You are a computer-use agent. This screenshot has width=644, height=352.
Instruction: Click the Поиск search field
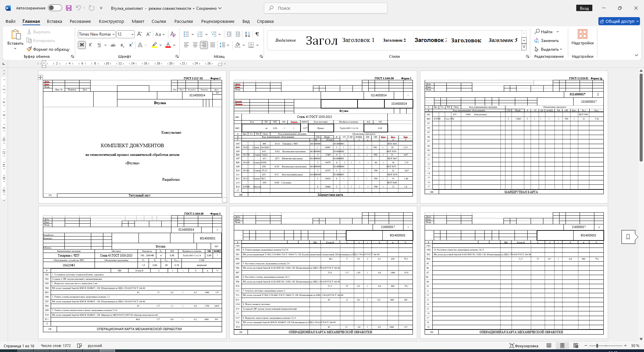point(326,8)
